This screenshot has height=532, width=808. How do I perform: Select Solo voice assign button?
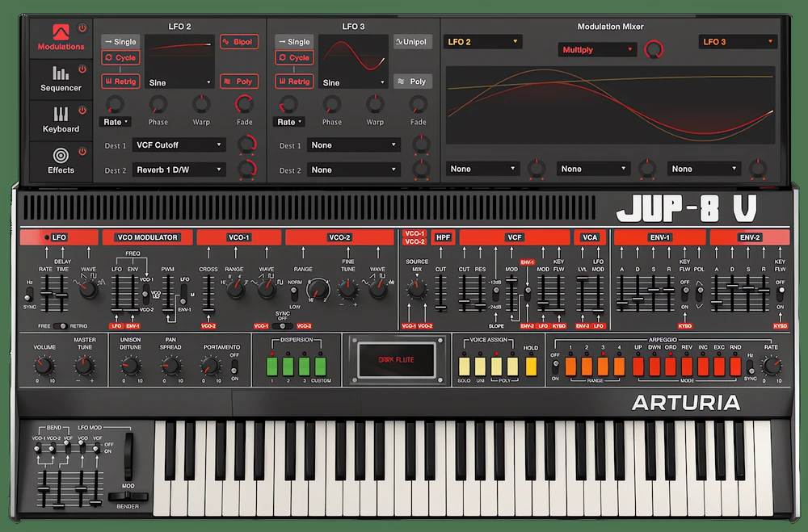tap(465, 367)
